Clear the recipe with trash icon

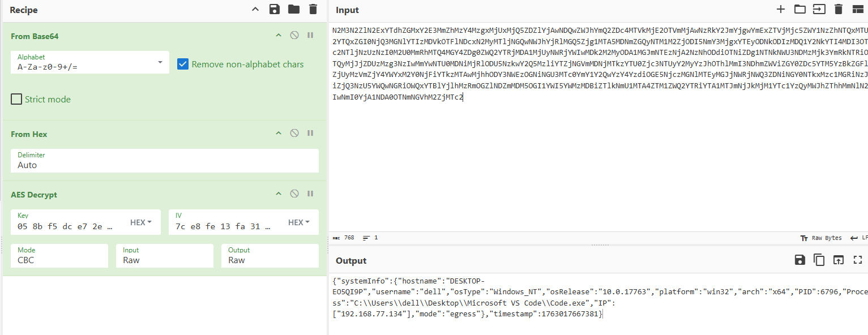313,10
